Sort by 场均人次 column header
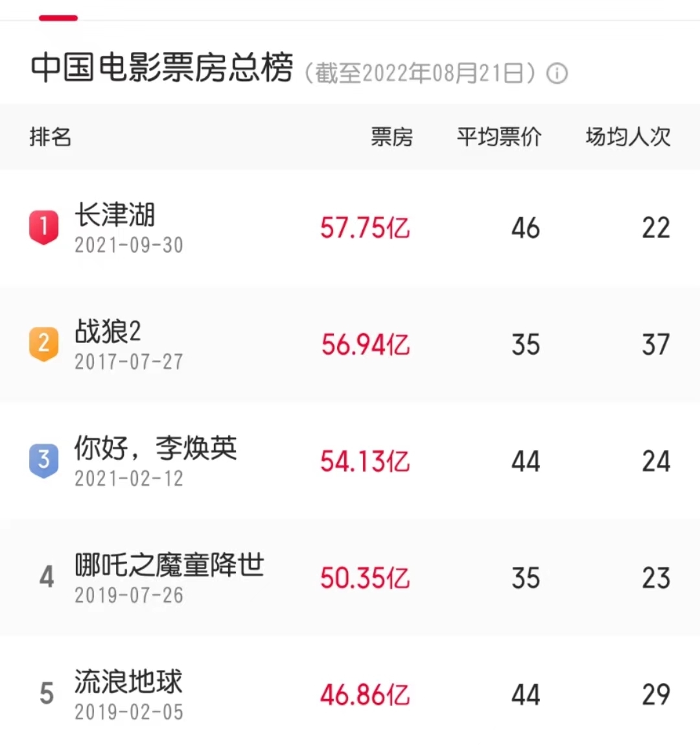 click(x=627, y=137)
